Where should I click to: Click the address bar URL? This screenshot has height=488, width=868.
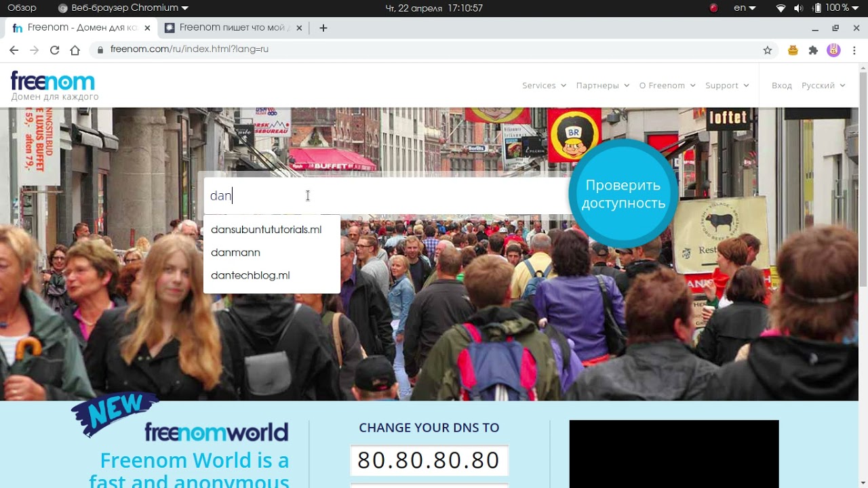(x=189, y=49)
